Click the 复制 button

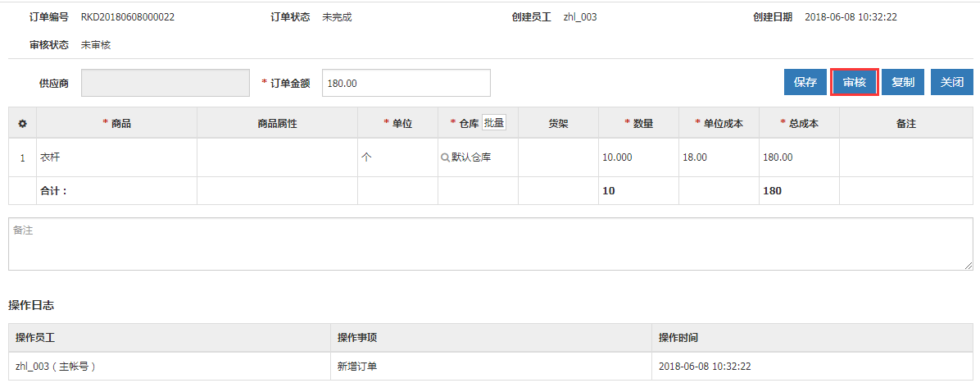[x=903, y=82]
